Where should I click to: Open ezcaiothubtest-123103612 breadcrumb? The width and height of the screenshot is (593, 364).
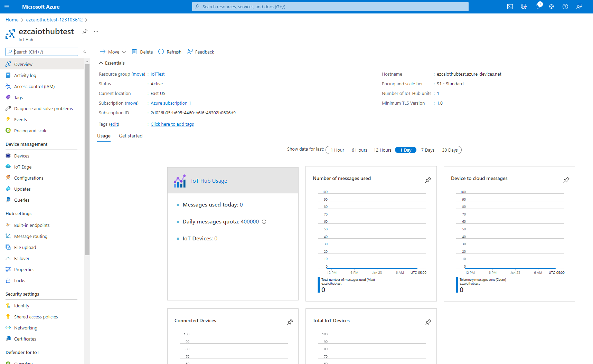point(54,20)
